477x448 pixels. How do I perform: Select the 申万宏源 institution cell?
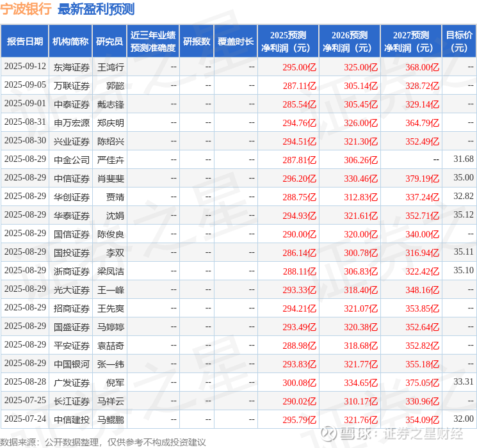(72, 123)
